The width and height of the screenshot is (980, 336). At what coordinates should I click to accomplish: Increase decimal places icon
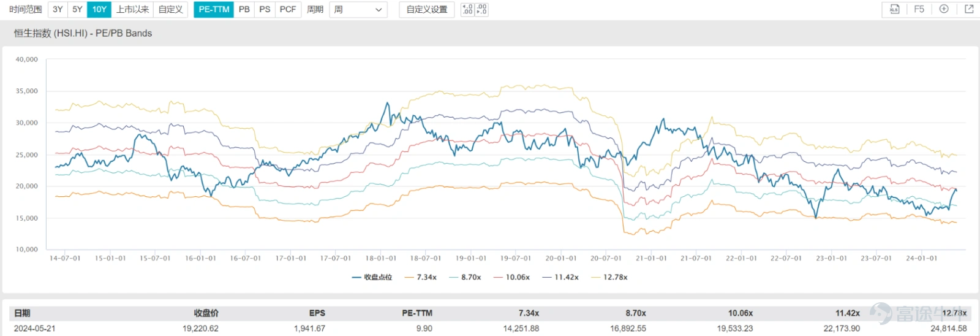(x=467, y=9)
